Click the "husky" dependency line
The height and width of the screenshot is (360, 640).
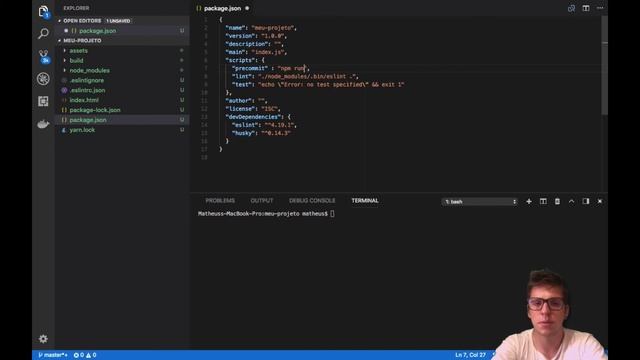261,133
